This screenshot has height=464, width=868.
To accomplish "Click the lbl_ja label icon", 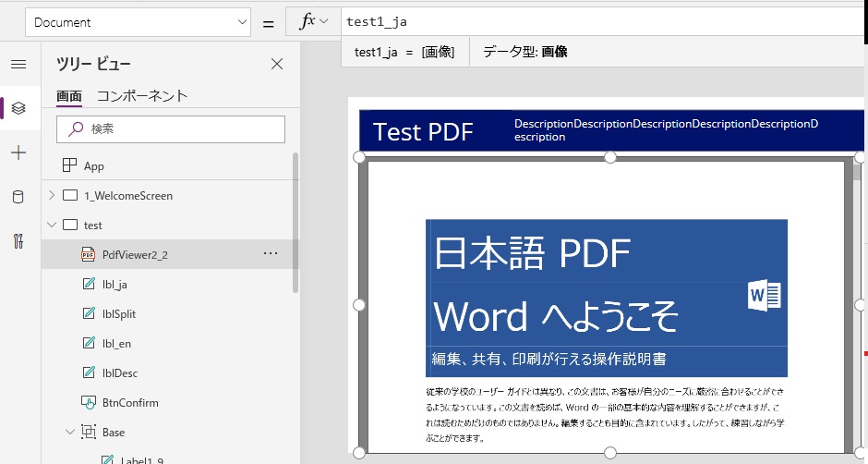I will (x=89, y=284).
